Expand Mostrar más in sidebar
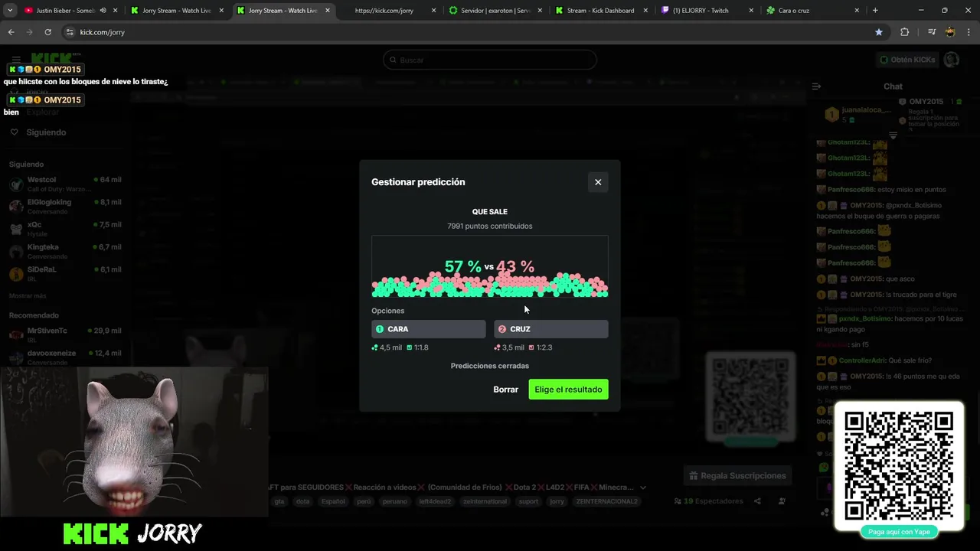 28,295
